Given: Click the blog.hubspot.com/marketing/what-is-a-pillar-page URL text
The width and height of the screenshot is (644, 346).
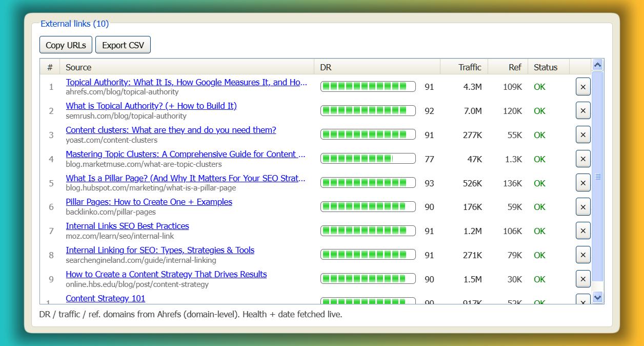Looking at the screenshot, I should pyautogui.click(x=151, y=188).
